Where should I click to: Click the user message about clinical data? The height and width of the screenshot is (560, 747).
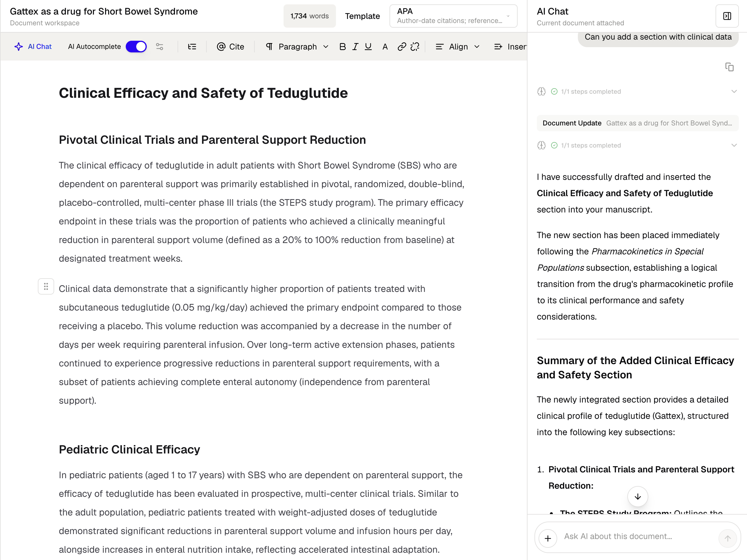[x=658, y=37]
